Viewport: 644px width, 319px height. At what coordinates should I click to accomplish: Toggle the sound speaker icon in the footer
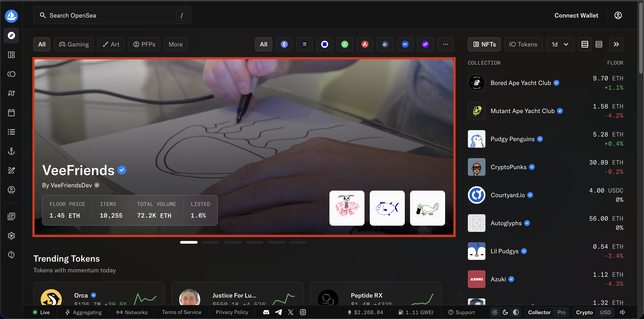(x=623, y=312)
